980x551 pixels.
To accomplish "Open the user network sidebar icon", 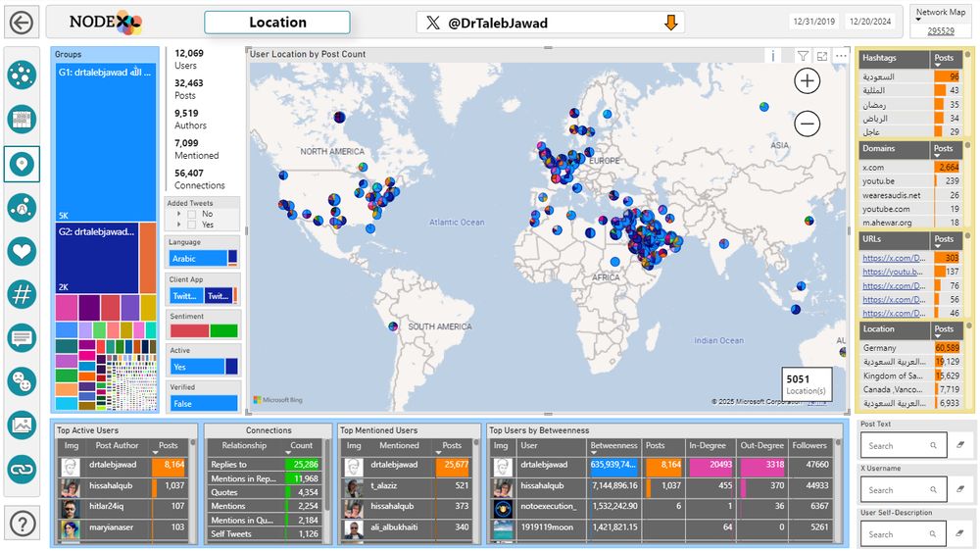I will tap(22, 207).
